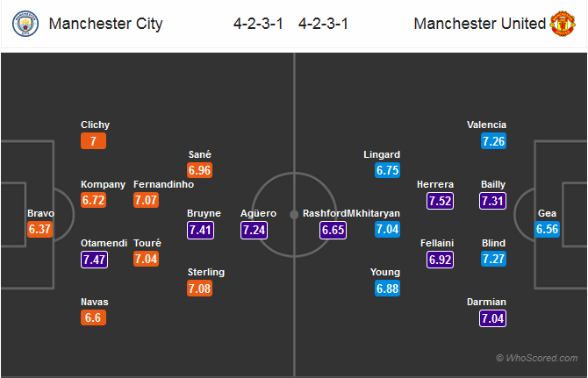Click Clichy's rating badge showing 7
Image resolution: width=588 pixels, height=378 pixels.
pyautogui.click(x=94, y=142)
